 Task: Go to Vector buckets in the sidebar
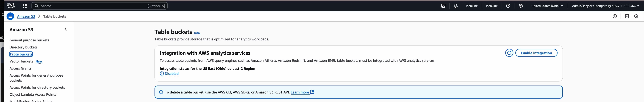[21, 61]
